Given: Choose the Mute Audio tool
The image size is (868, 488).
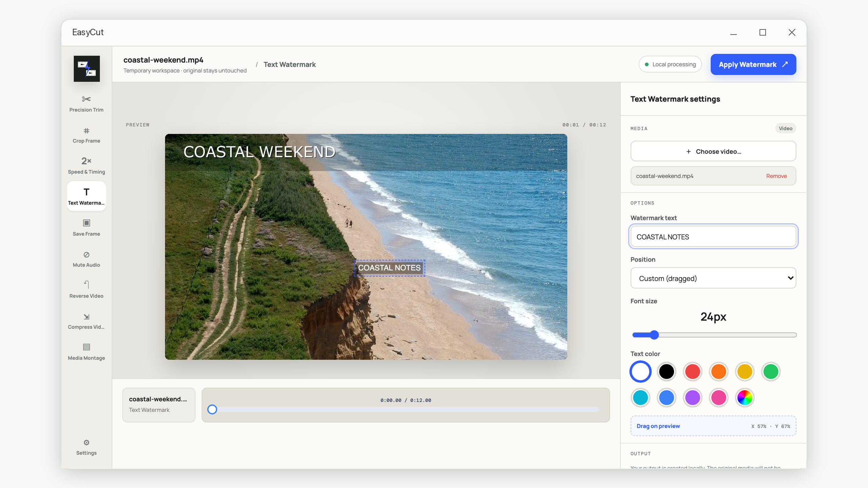Looking at the screenshot, I should 86,259.
